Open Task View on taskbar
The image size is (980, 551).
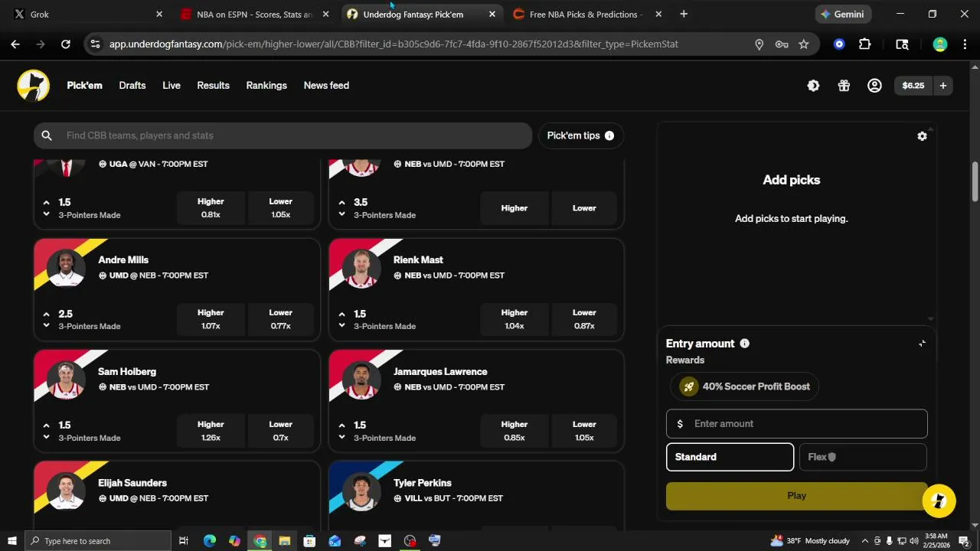point(184,541)
